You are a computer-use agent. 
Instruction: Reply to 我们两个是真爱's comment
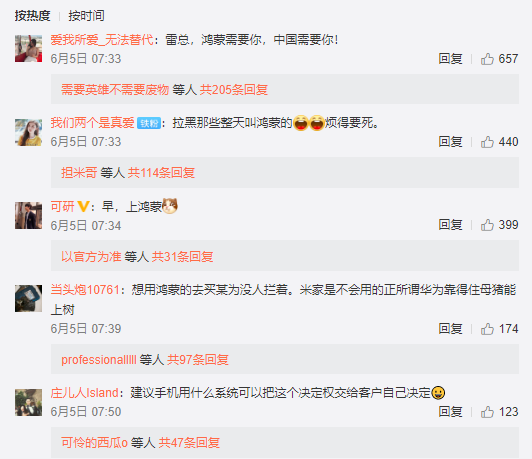pos(450,142)
